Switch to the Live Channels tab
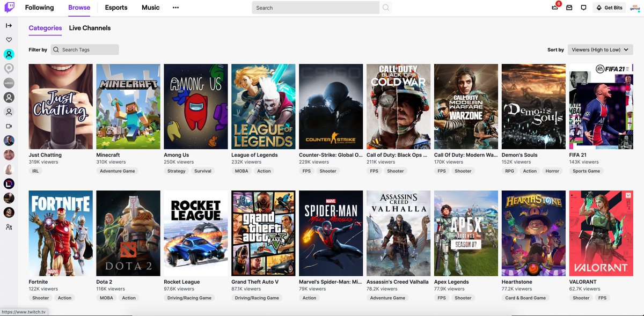The width and height of the screenshot is (644, 316). 90,27
